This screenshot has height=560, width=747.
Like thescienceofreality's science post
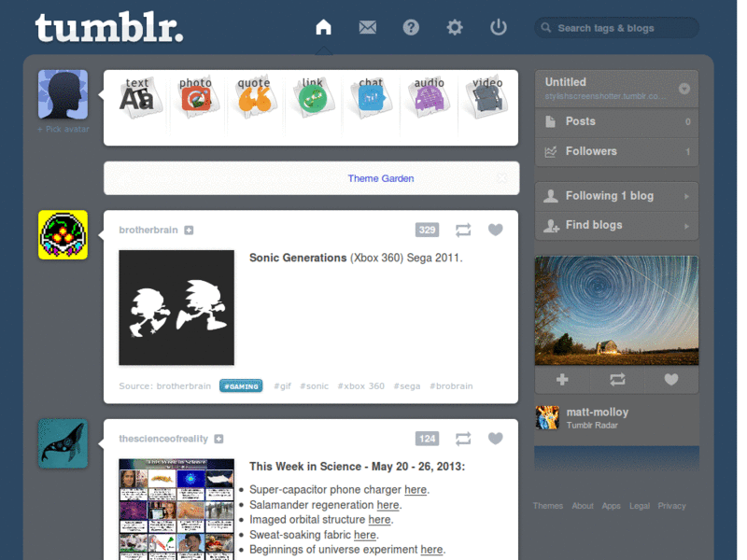[x=496, y=438]
